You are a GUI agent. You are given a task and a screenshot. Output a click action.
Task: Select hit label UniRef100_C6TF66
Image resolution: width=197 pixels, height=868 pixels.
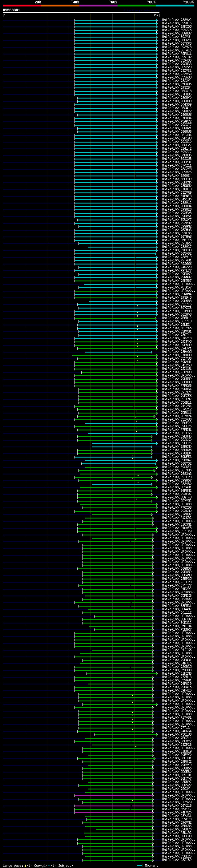click(x=176, y=433)
